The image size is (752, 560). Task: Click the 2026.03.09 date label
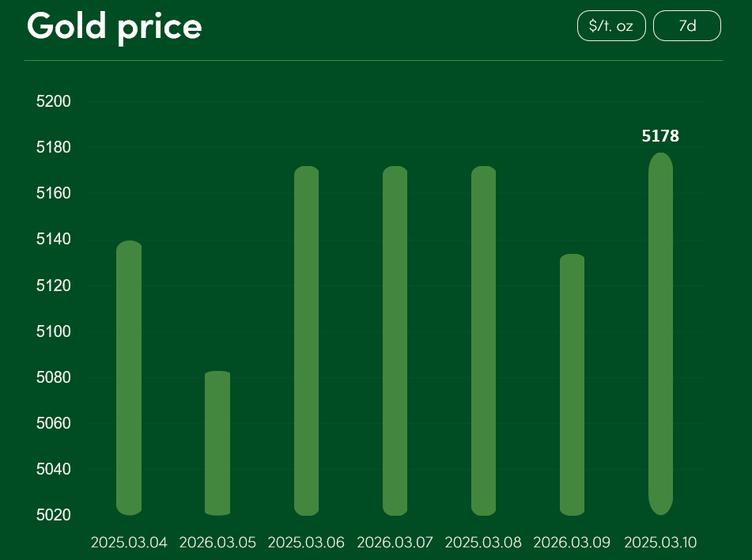click(x=572, y=543)
